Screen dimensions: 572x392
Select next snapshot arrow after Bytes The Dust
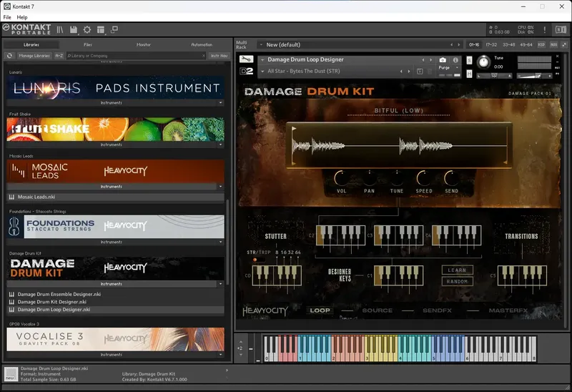(x=409, y=71)
